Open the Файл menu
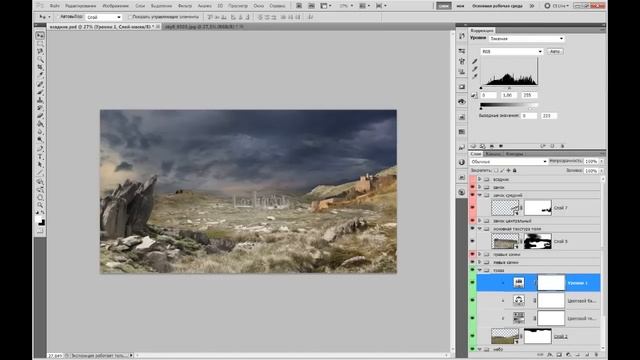Viewport: 640px width, 360px height. (54, 6)
